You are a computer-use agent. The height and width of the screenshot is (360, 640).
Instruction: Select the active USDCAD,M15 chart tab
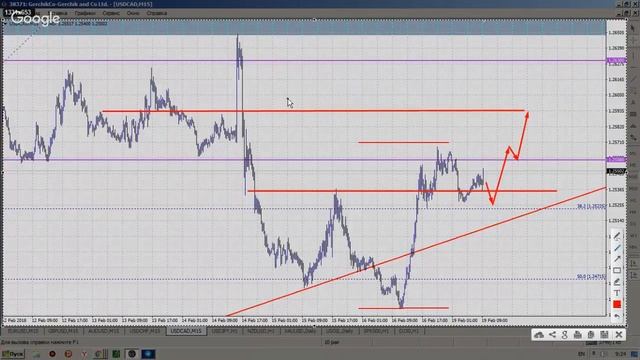click(x=186, y=331)
